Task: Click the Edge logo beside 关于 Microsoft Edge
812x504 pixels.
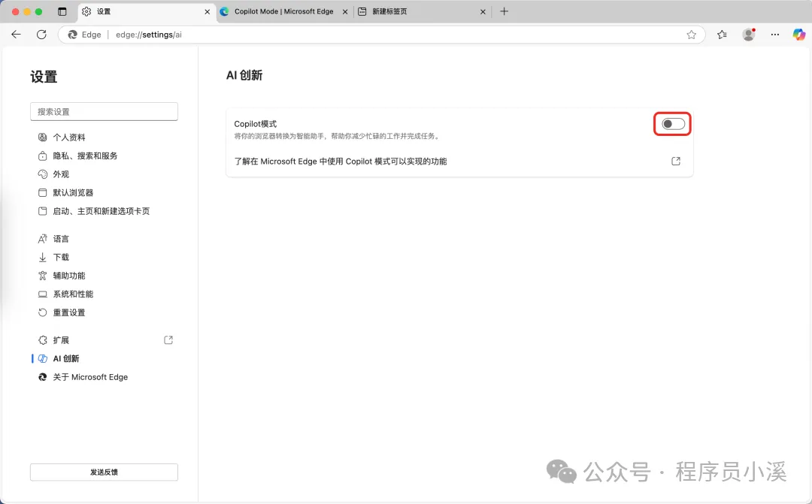Action: [42, 377]
